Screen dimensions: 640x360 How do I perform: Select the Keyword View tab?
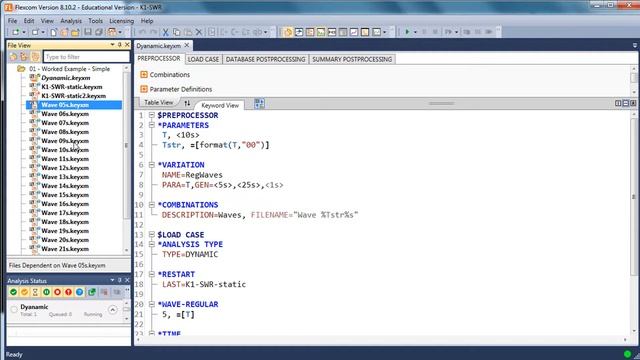pos(220,105)
